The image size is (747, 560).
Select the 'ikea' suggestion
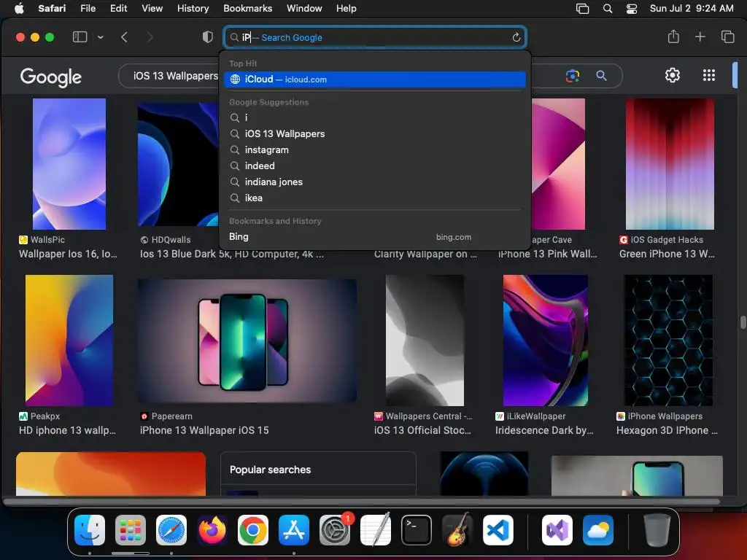tap(375, 198)
